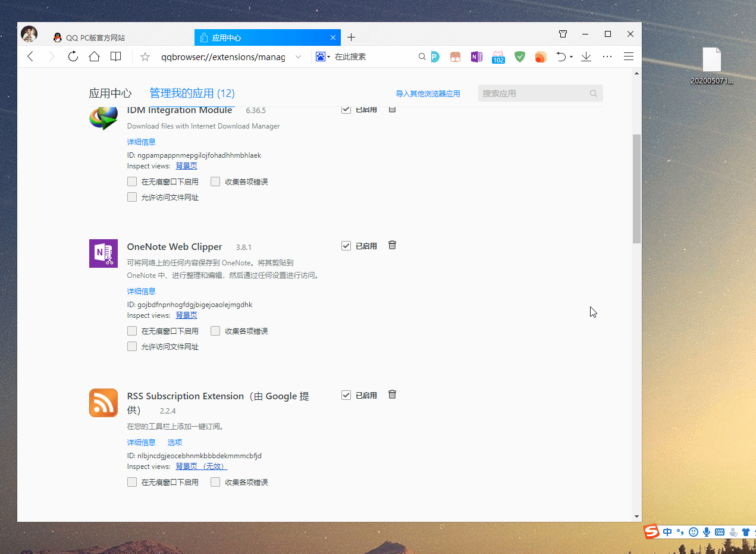Screen dimensions: 756x554
Task: Click 导入其他浏览器应用 link
Action: [x=427, y=93]
